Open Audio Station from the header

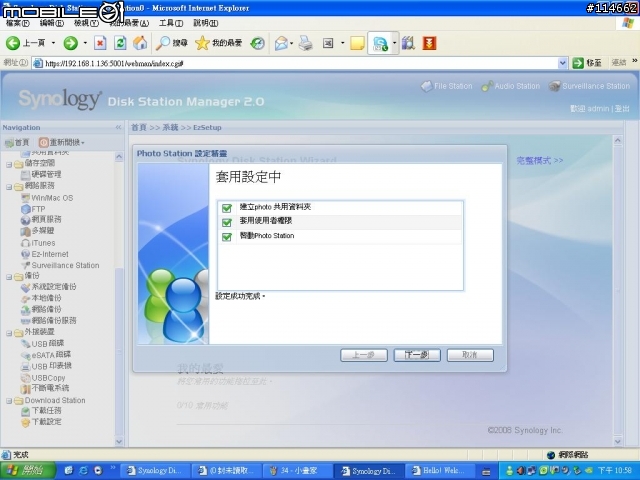click(511, 86)
